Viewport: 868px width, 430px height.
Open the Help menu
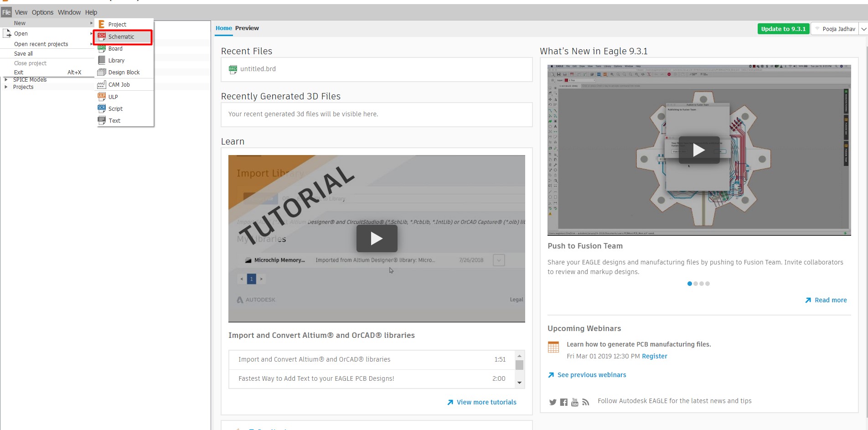pos(91,12)
